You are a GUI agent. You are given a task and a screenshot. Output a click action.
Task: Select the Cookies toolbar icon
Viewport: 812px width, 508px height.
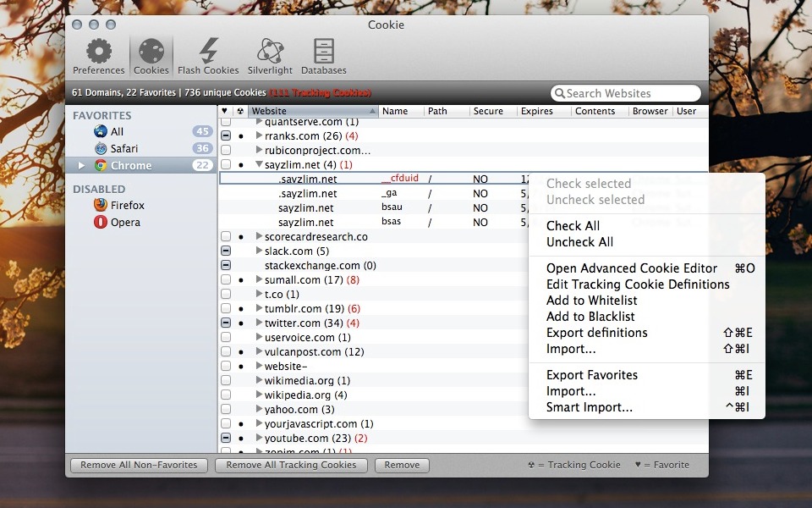[x=151, y=52]
